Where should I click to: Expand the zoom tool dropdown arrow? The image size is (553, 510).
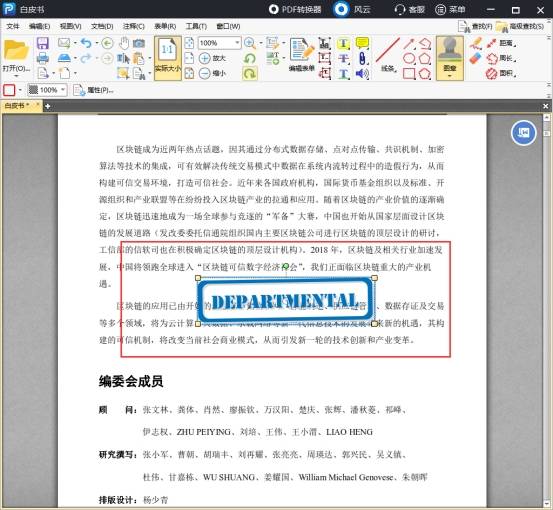[261, 43]
